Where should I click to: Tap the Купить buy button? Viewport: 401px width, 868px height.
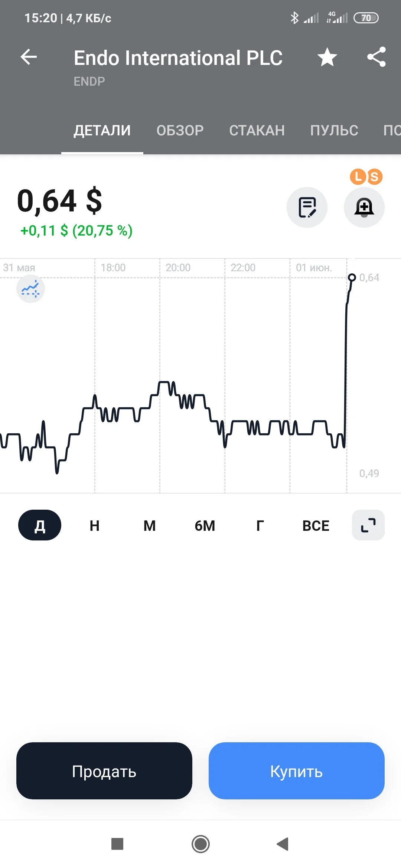pyautogui.click(x=297, y=771)
